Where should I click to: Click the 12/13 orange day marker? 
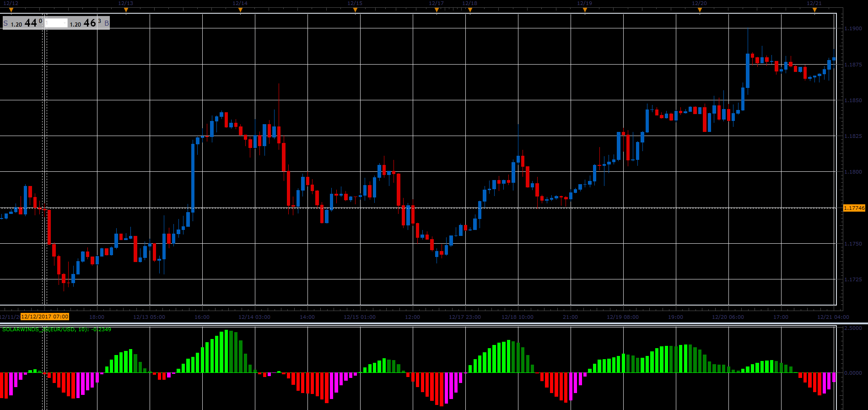pos(126,10)
